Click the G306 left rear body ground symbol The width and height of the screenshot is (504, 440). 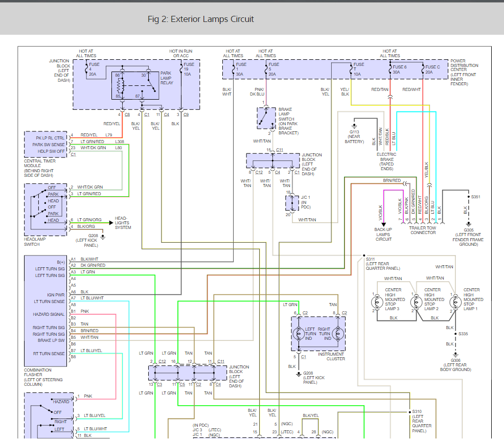coord(455,355)
